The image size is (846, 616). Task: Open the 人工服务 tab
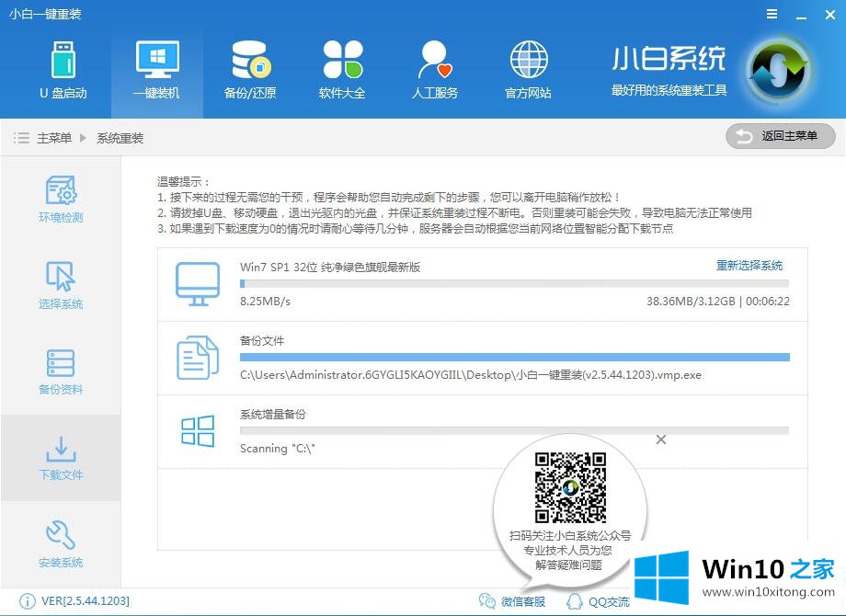(x=435, y=71)
